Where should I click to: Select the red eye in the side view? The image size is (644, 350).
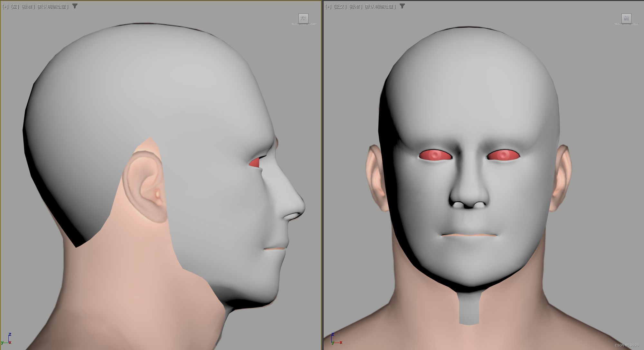click(x=255, y=163)
